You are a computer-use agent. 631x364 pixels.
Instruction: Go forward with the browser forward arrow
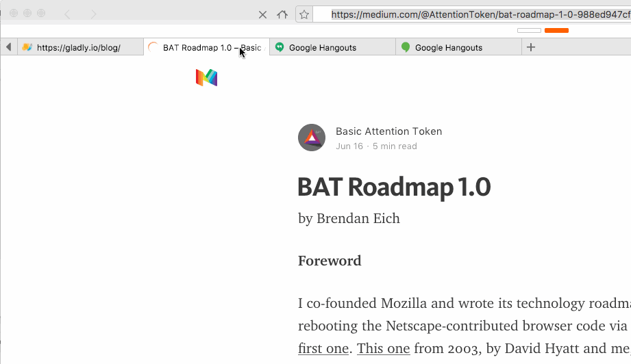[x=93, y=14]
